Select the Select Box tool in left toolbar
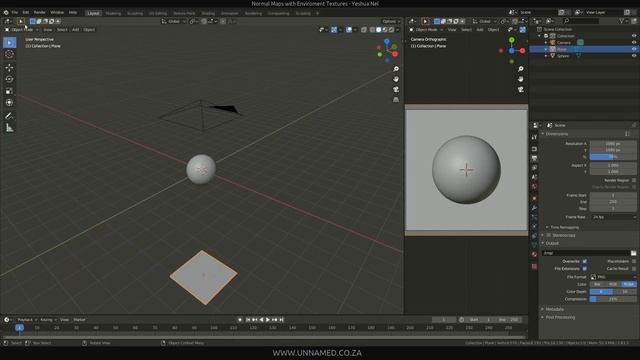 tap(9, 42)
